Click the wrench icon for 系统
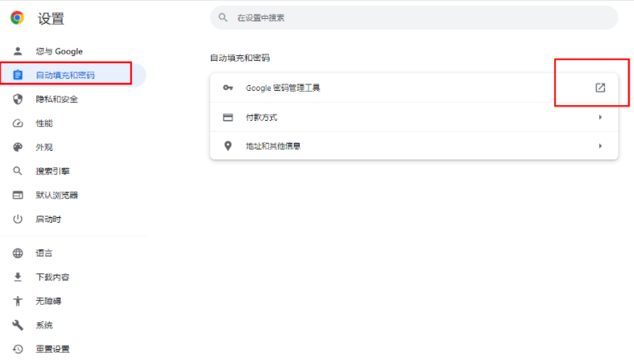The width and height of the screenshot is (634, 364). pos(17,325)
